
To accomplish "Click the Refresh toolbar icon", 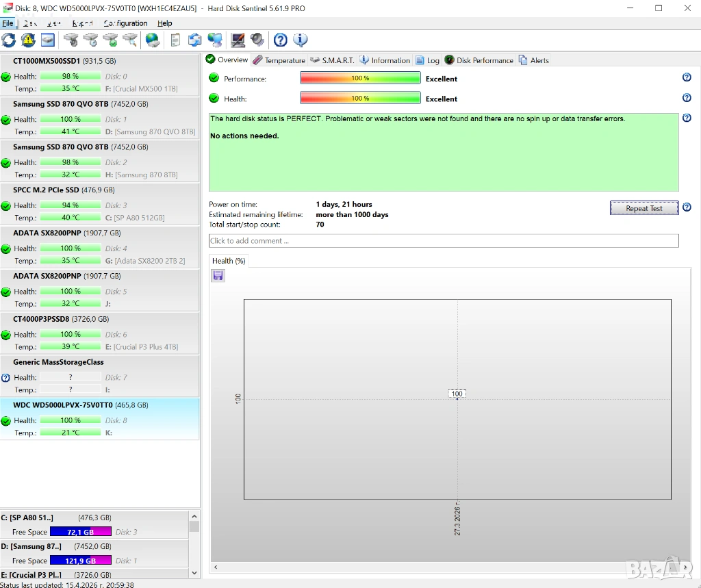I will (9, 40).
